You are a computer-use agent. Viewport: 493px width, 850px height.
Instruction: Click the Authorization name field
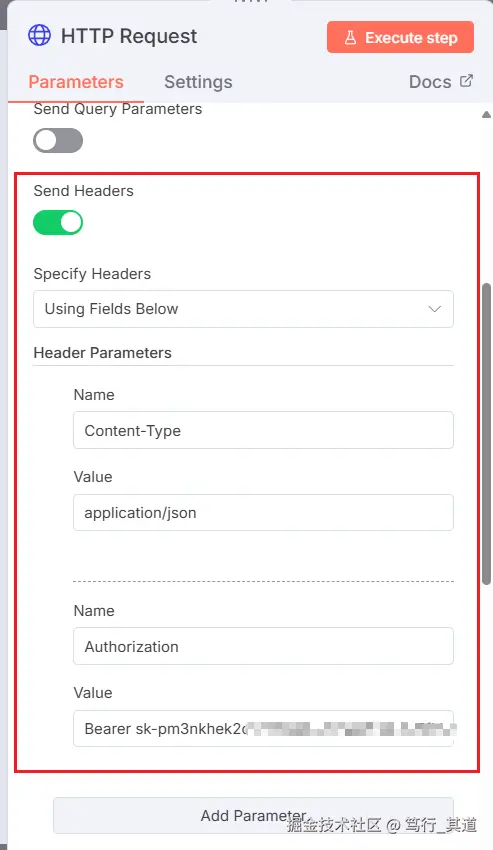coord(263,646)
